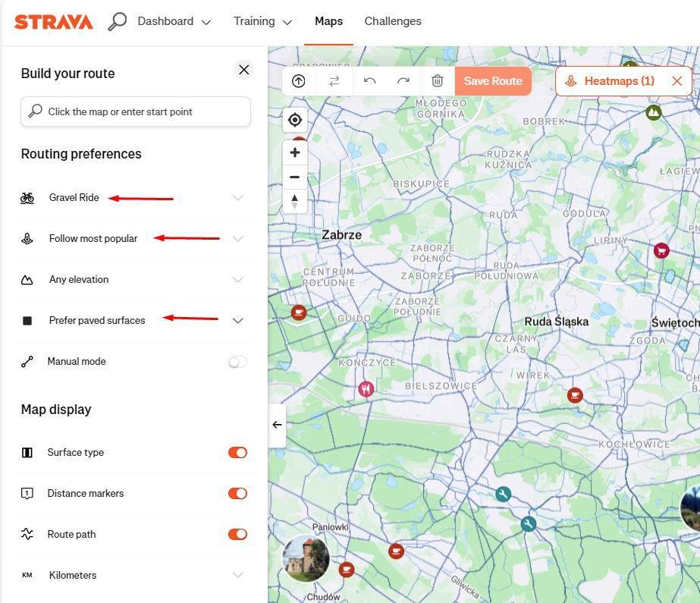Viewport: 700px width, 603px height.
Task: Click the undo arrow in map toolbar
Action: click(x=370, y=81)
